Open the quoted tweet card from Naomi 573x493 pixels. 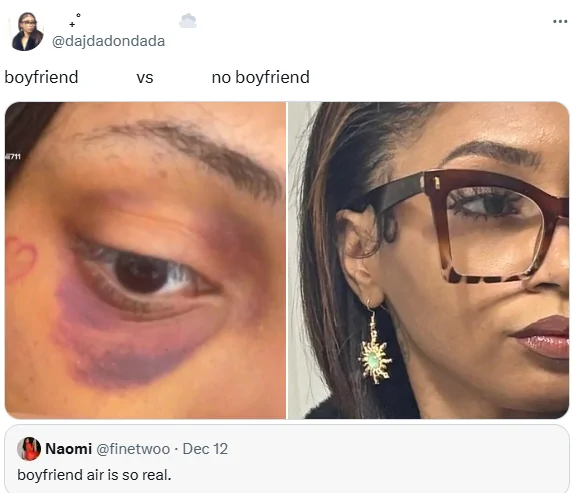(x=287, y=459)
